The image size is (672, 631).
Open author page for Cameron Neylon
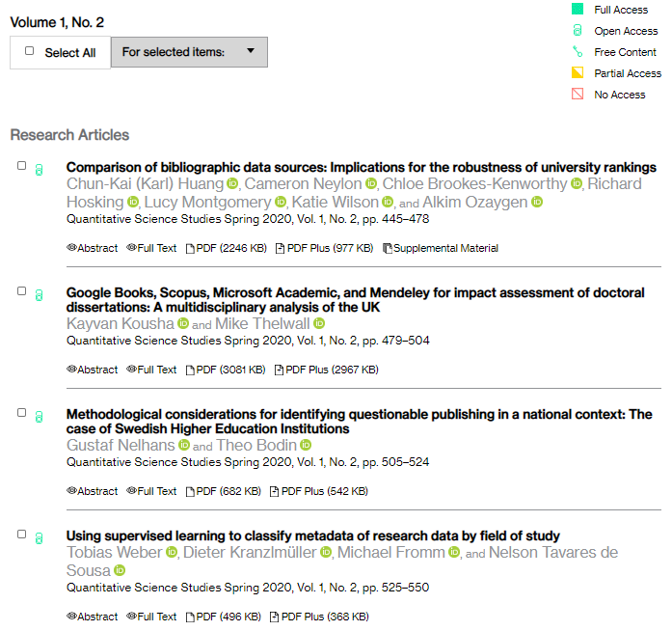coord(303,183)
